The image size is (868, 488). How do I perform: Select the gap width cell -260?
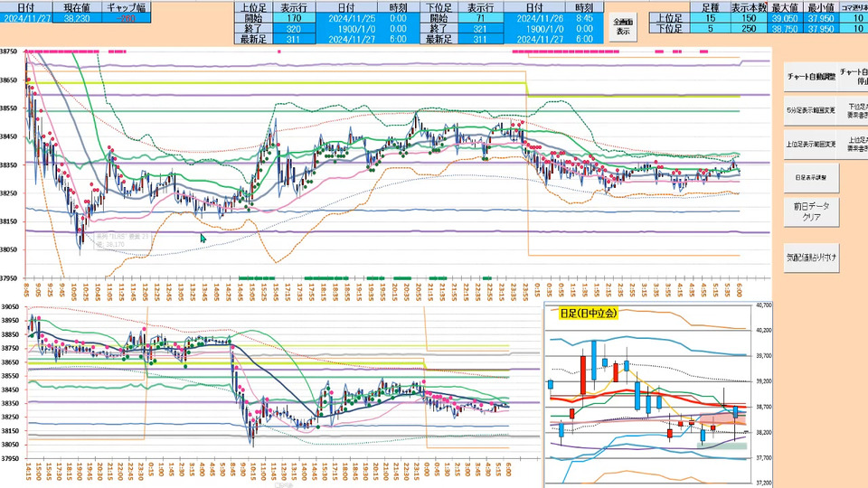pyautogui.click(x=127, y=18)
